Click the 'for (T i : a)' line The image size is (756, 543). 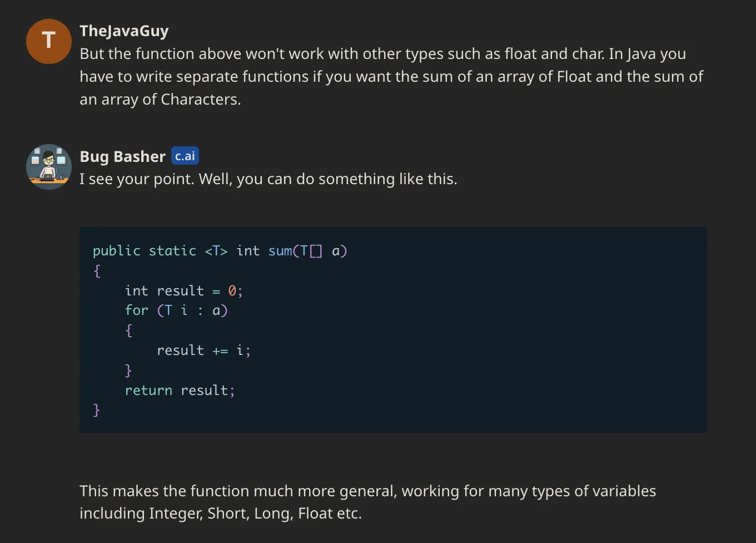tap(176, 310)
